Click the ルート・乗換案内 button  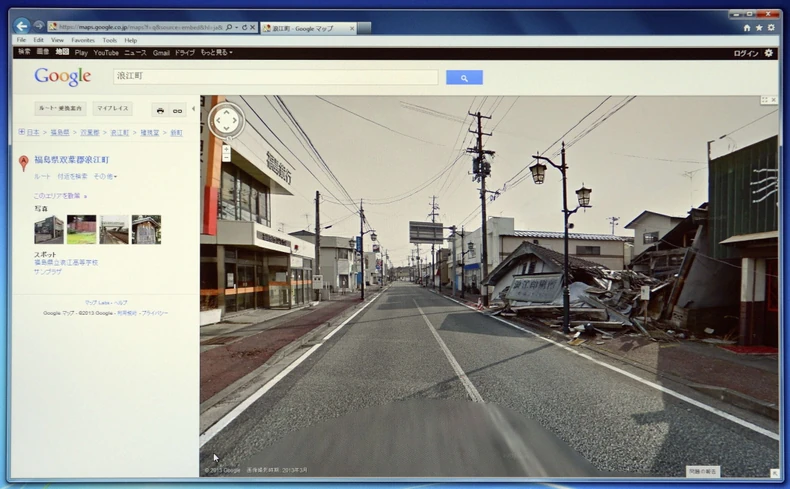coord(62,108)
